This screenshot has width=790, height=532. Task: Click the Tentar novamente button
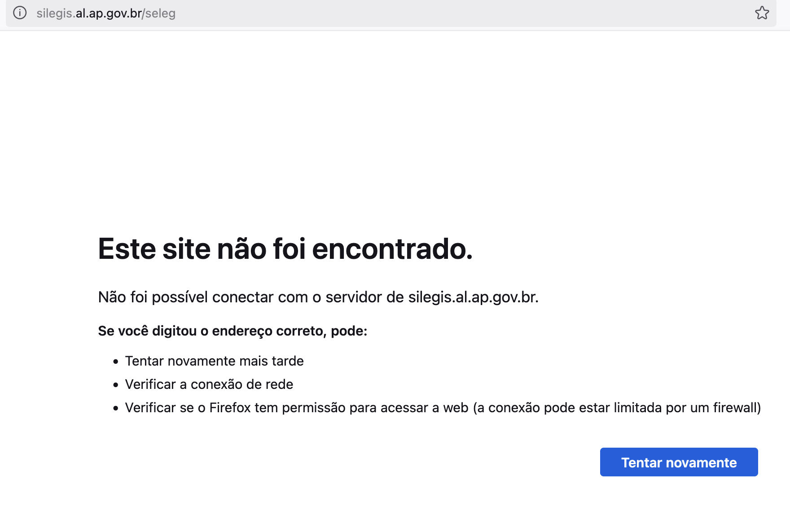point(679,462)
